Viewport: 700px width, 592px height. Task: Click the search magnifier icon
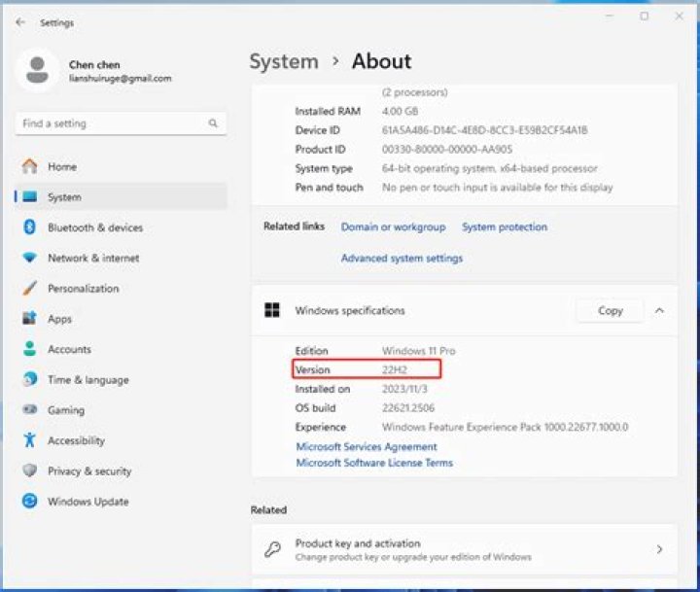tap(213, 123)
